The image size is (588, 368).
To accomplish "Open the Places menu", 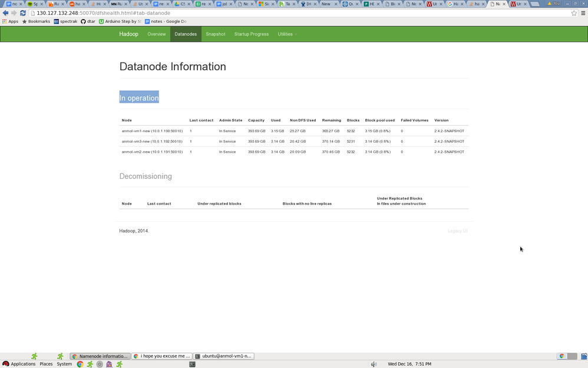I will click(46, 364).
